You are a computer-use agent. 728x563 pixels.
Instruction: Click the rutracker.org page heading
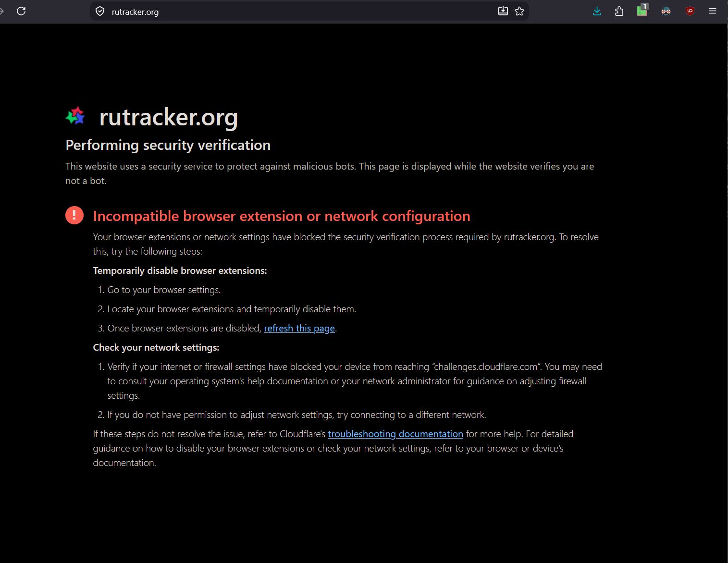pyautogui.click(x=169, y=117)
